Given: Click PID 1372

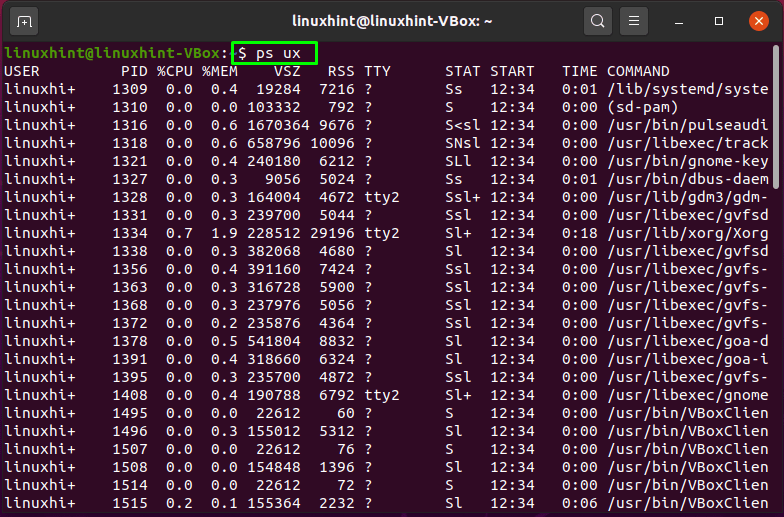Looking at the screenshot, I should point(130,324).
